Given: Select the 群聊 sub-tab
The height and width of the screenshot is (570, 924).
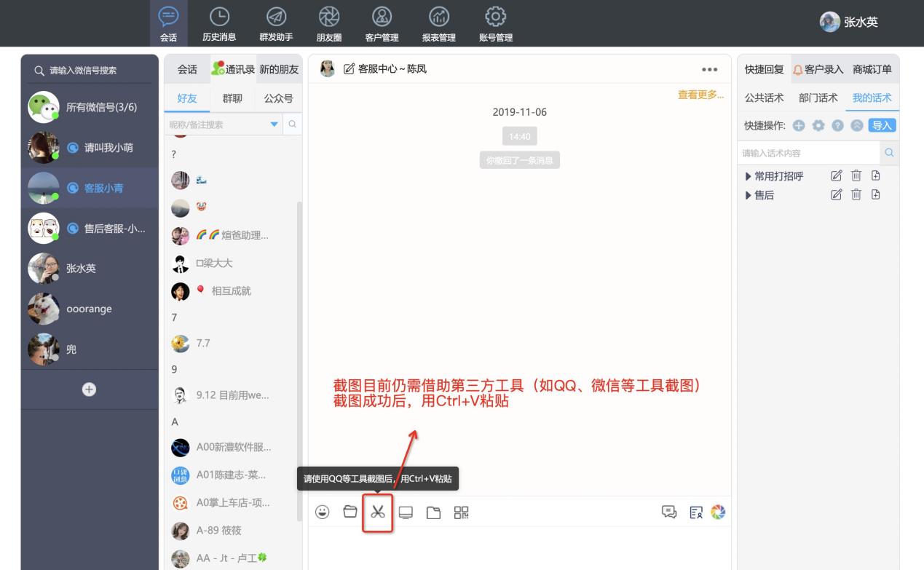Looking at the screenshot, I should tap(232, 98).
